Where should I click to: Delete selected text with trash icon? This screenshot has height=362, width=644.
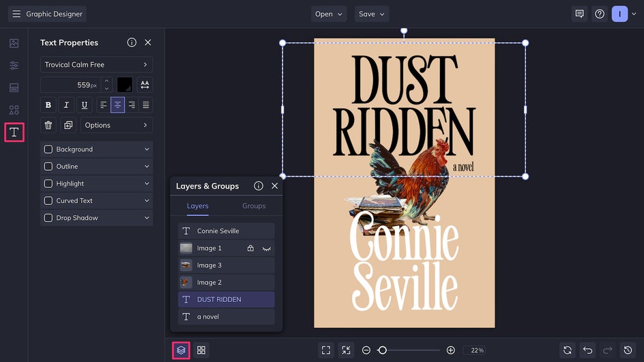pos(48,125)
